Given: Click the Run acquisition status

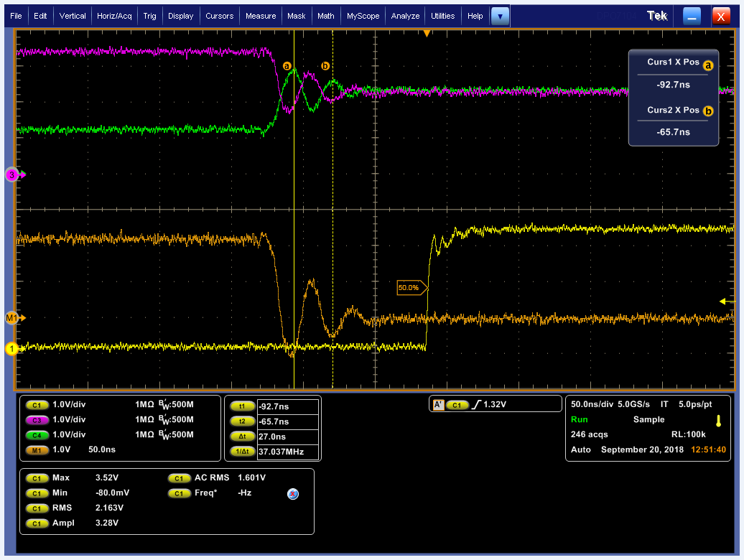Looking at the screenshot, I should pos(579,420).
